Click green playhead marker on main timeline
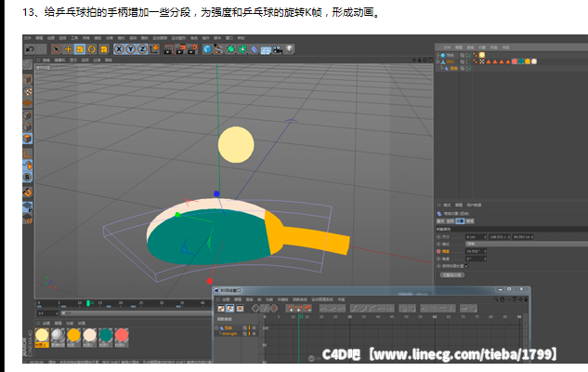The width and height of the screenshot is (588, 372). pos(88,303)
